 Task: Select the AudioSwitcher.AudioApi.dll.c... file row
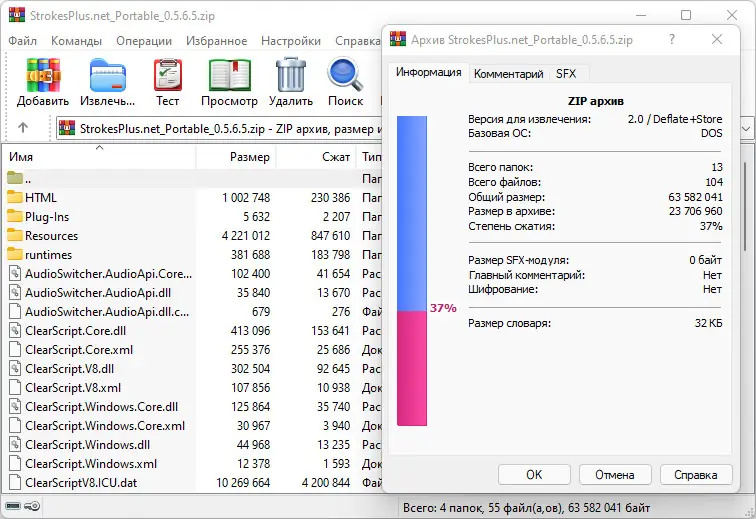(x=192, y=312)
